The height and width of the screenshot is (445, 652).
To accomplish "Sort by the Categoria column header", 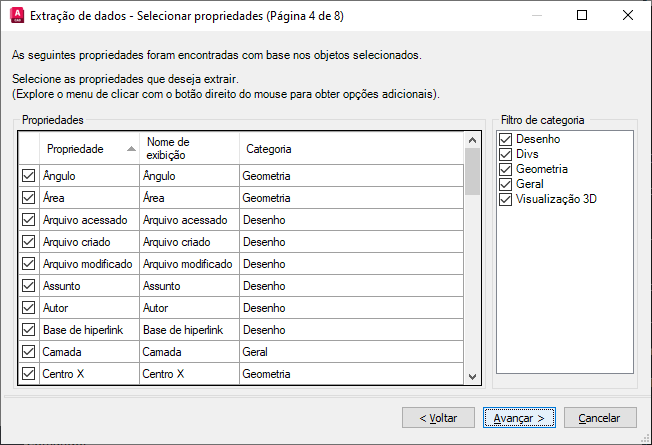I will coord(267,149).
